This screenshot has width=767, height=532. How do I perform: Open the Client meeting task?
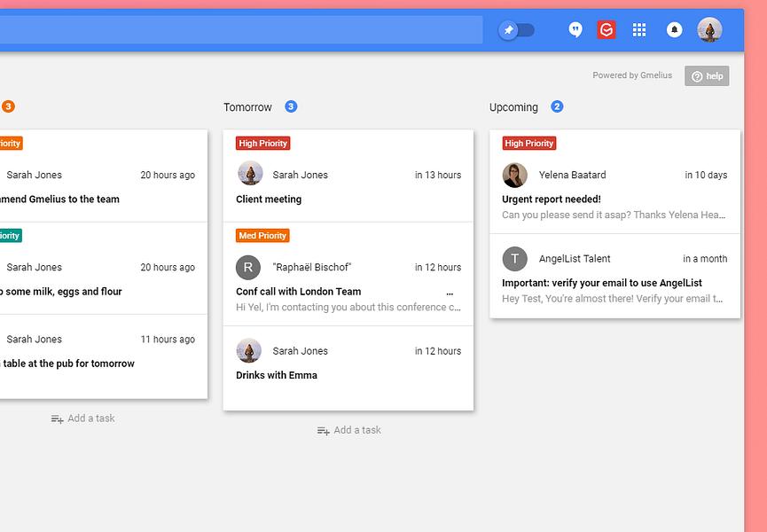point(269,199)
